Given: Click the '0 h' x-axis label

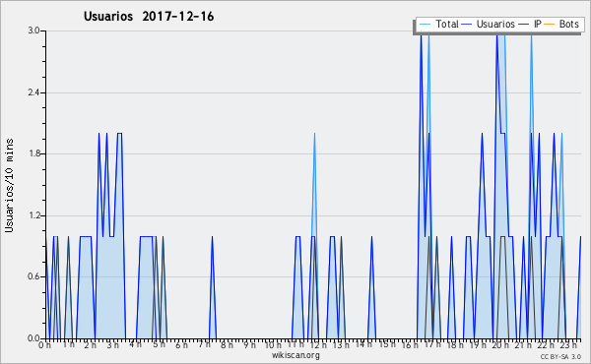Looking at the screenshot, I should 44,345.
